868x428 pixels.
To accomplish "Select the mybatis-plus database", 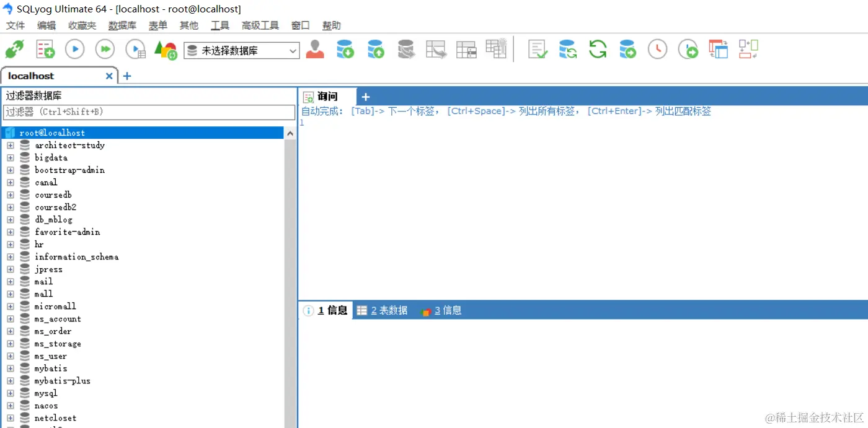I will [62, 380].
